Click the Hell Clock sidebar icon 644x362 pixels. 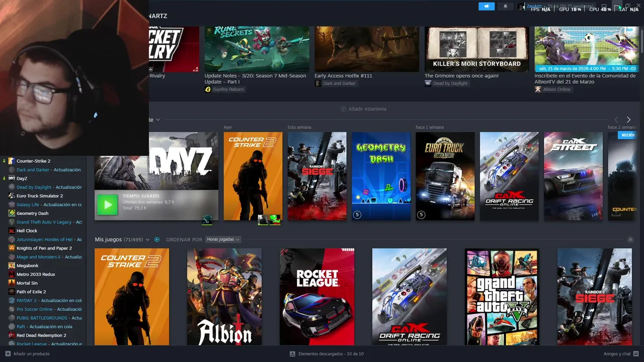pyautogui.click(x=12, y=231)
